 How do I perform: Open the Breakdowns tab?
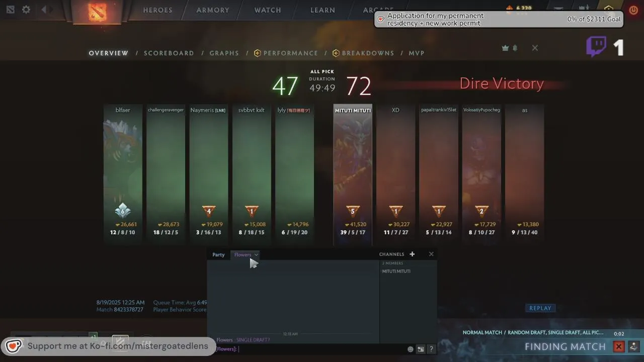coord(368,53)
